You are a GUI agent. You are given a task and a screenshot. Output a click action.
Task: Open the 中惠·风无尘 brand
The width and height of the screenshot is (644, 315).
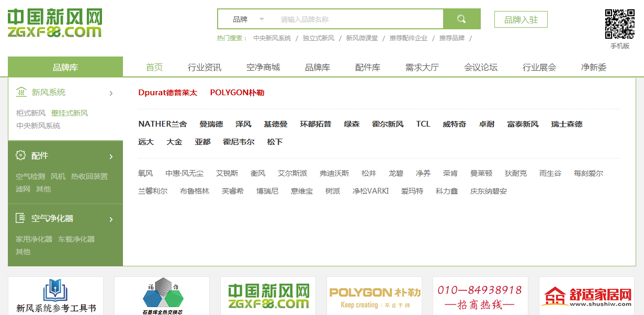[x=185, y=173]
